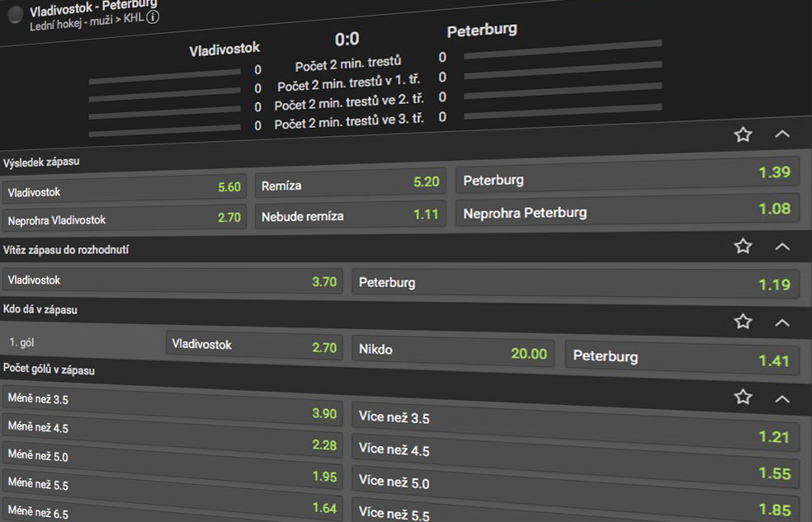Collapse the Vítěz zápasu do rozhodnutí section
The height and width of the screenshot is (522, 812).
pos(782,246)
